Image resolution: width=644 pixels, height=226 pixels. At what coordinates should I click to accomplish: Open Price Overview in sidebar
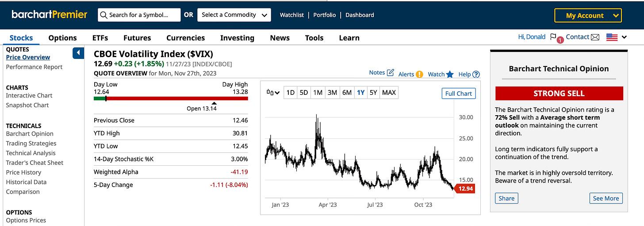(x=28, y=57)
